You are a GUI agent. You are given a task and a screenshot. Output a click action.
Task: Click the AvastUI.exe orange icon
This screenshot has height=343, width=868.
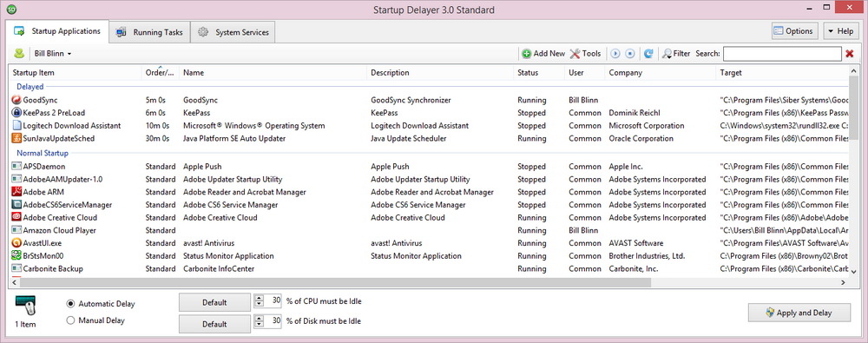16,243
